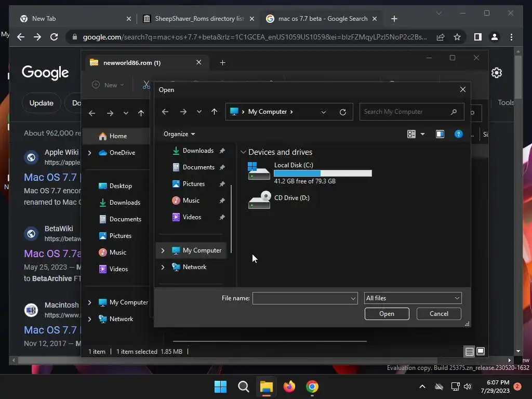Show hidden system tray icons
Screen dimensions: 532x399
pos(422,387)
